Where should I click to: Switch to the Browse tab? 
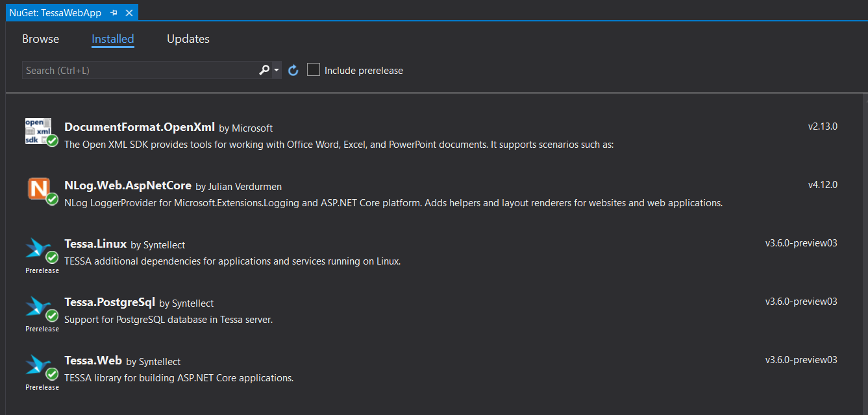click(40, 39)
